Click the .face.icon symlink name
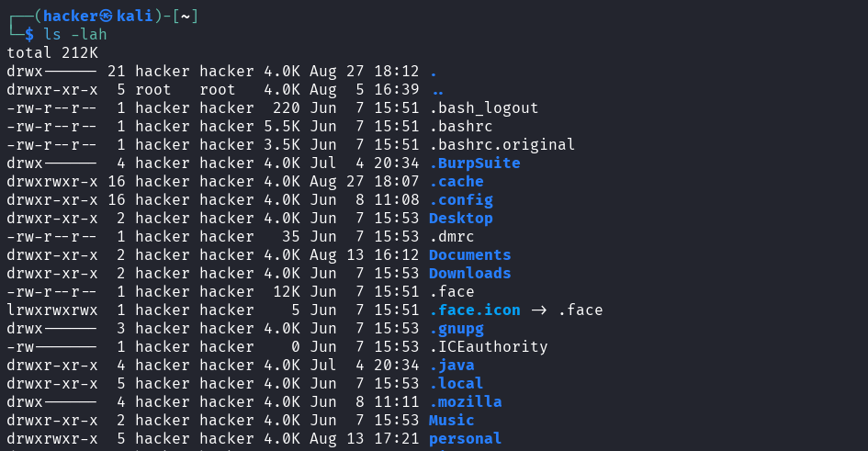Screen dimensions: 868x451 coord(474,310)
